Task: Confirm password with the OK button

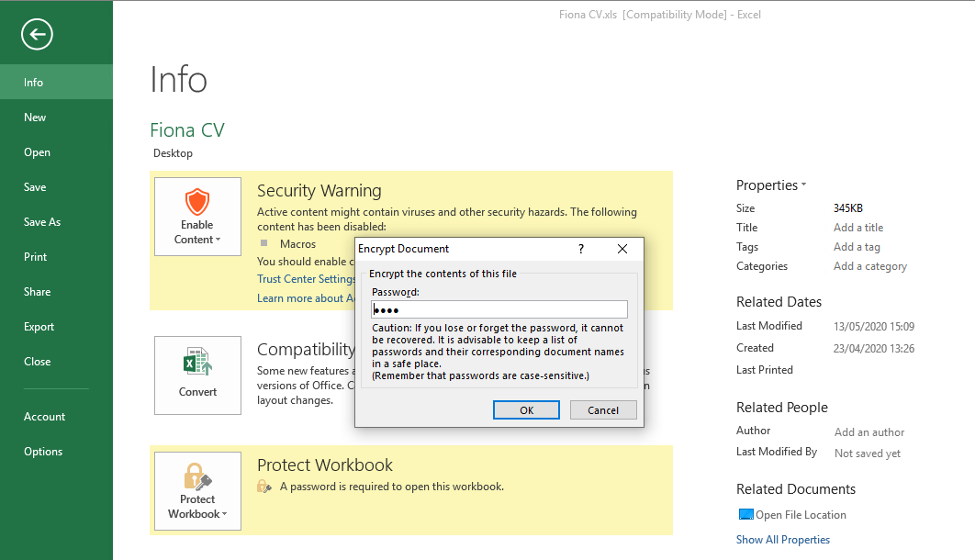Action: point(526,410)
